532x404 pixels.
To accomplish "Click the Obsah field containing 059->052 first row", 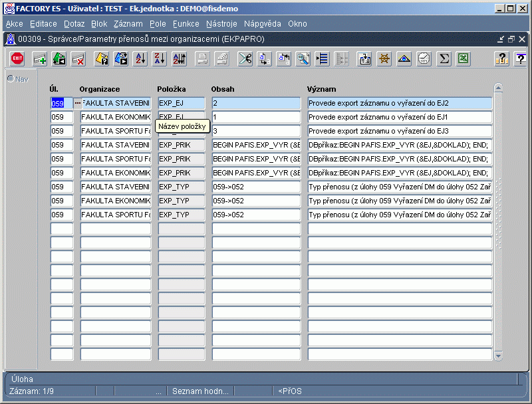I will coord(256,187).
